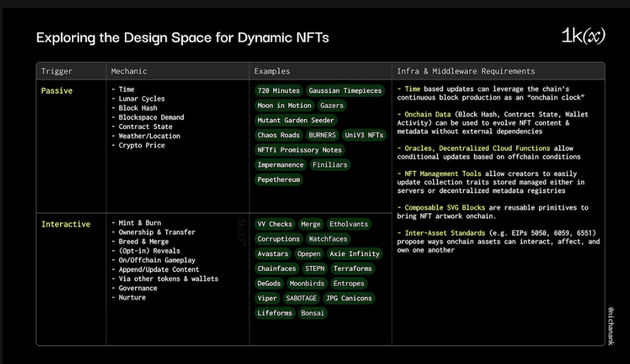Click the Moonbirds tag
The width and height of the screenshot is (630, 364).
pyautogui.click(x=307, y=284)
